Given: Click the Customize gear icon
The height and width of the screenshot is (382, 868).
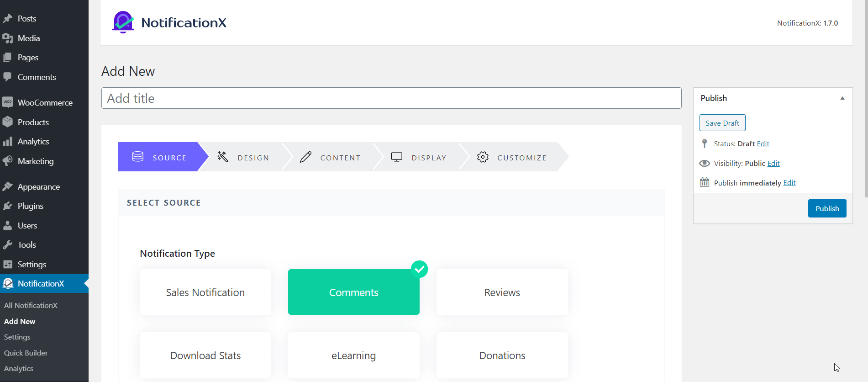Looking at the screenshot, I should click(483, 157).
